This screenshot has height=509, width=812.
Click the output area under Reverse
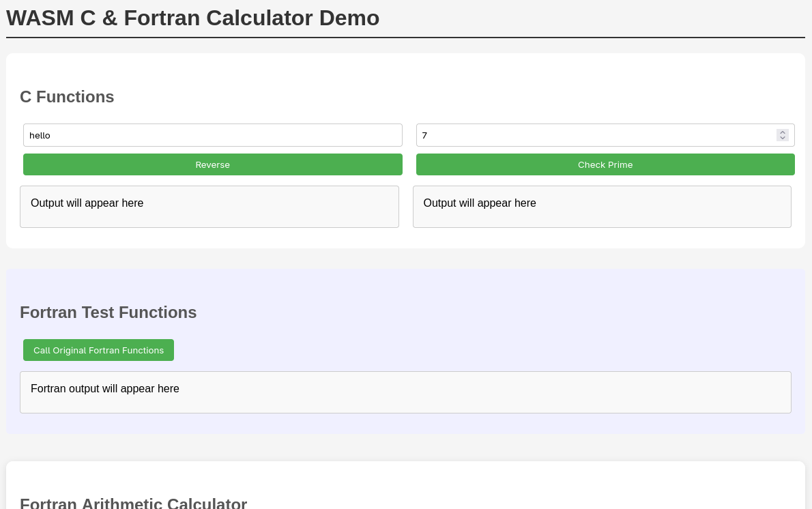209,206
